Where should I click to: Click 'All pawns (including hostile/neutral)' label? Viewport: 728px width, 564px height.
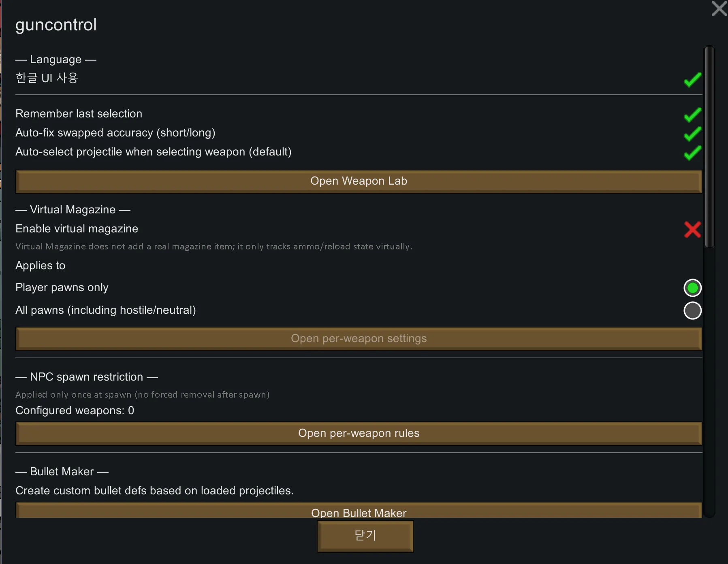[105, 310]
